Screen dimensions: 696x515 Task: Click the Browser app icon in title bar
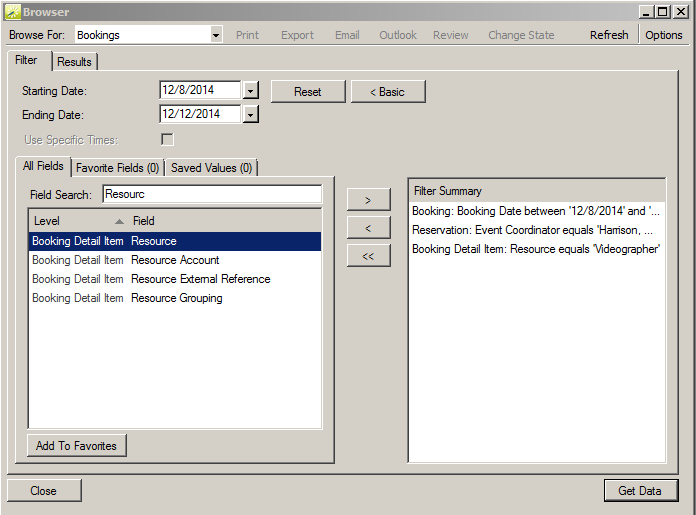[12, 12]
